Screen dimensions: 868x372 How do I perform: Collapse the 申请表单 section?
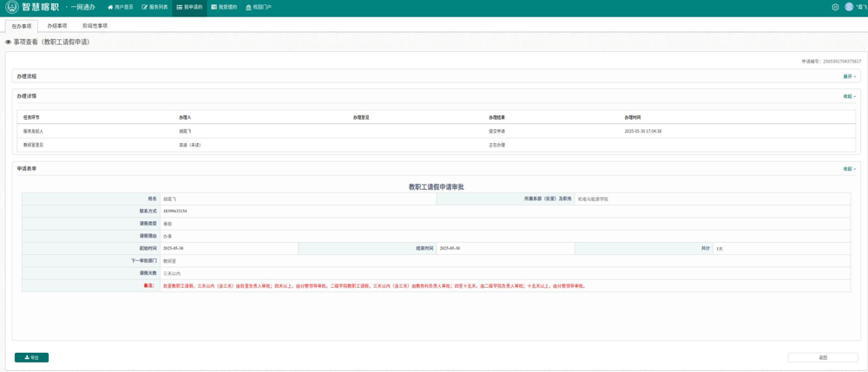point(849,169)
